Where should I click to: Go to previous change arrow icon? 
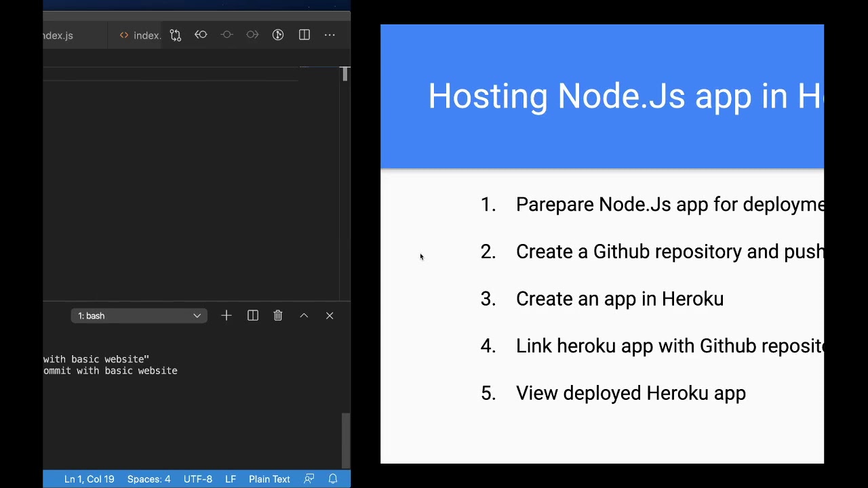(x=201, y=35)
